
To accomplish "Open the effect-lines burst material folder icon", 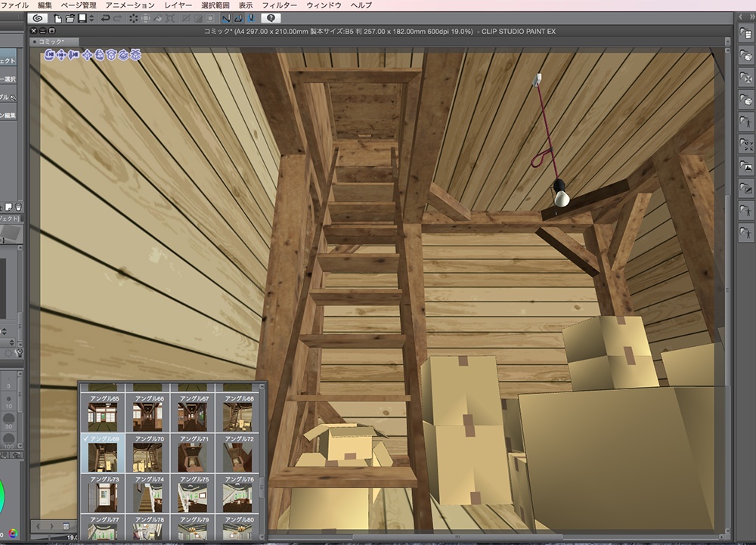I will click(745, 144).
